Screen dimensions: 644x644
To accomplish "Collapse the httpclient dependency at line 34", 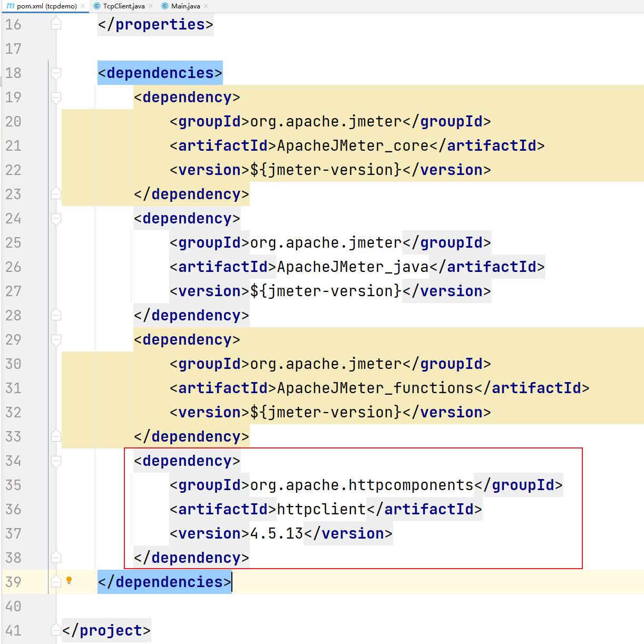I will 56,461.
